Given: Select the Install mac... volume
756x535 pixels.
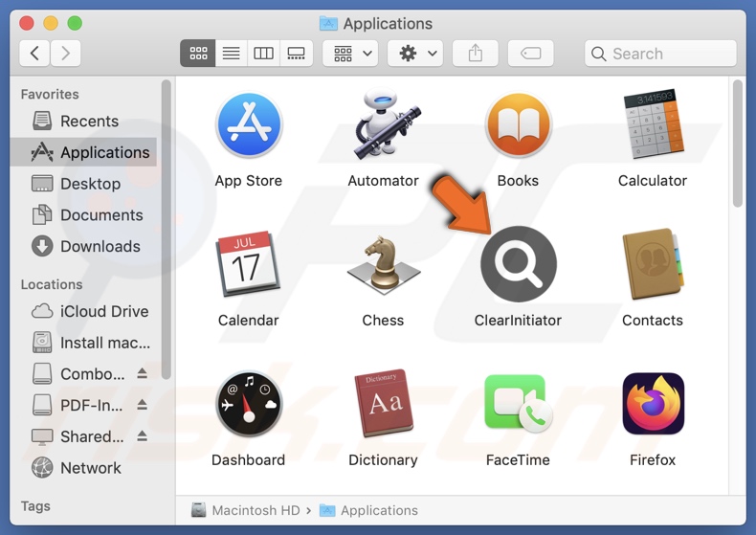Looking at the screenshot, I should (83, 343).
